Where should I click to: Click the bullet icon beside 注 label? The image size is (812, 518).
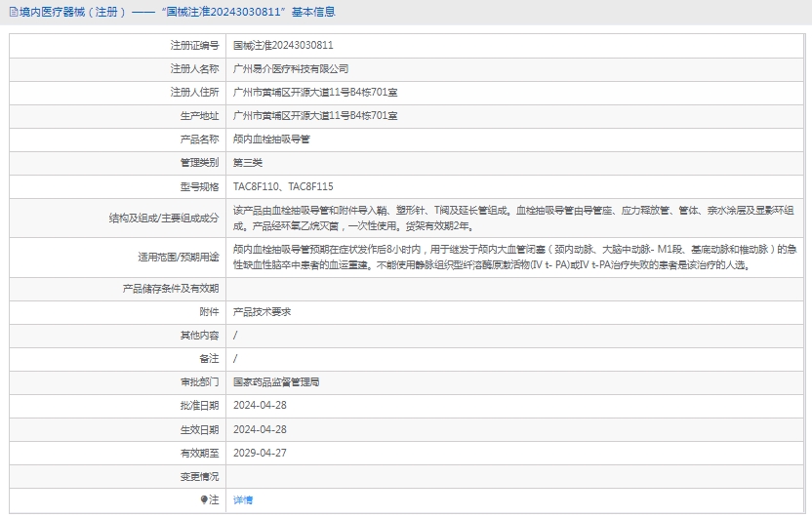[204, 499]
